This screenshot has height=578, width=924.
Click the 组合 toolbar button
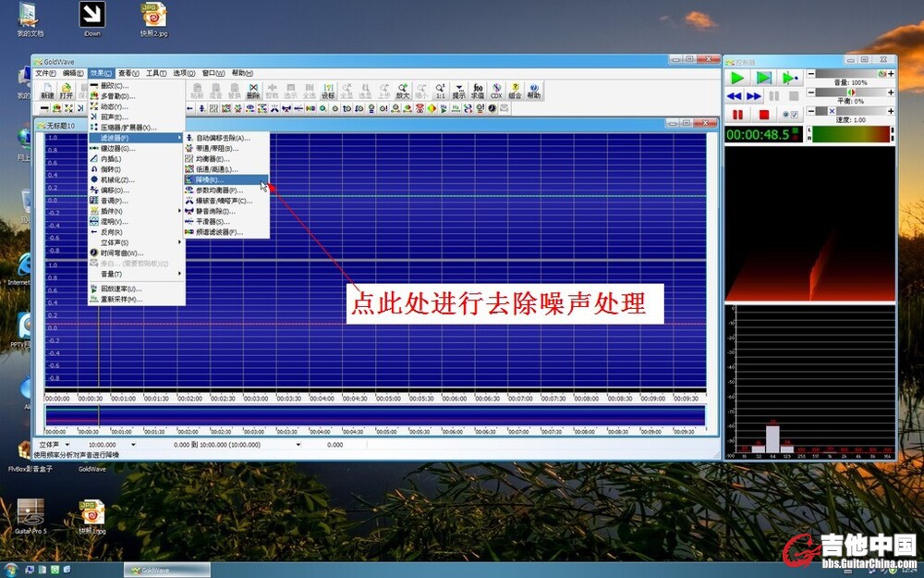(x=515, y=91)
